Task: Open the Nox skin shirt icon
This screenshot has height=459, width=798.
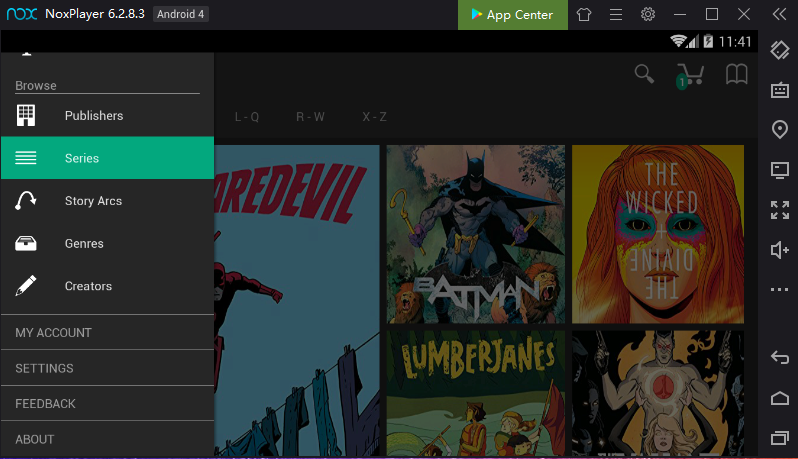Action: [x=584, y=14]
